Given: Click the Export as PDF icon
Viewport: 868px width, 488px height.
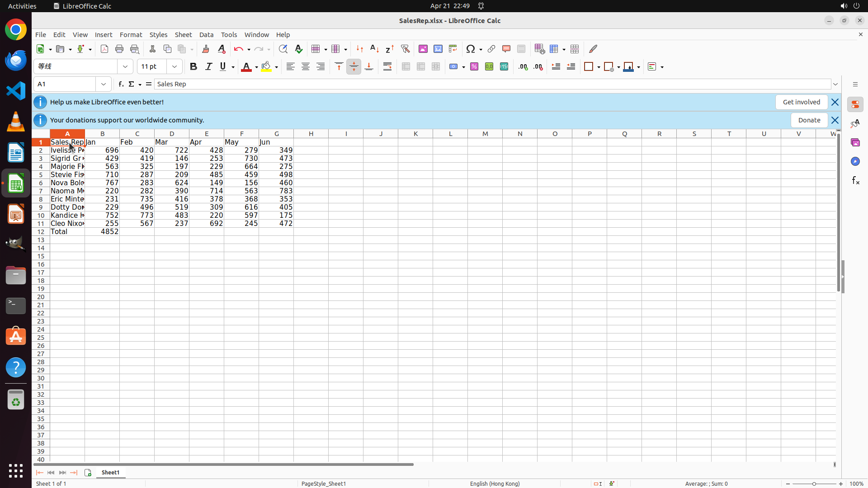Looking at the screenshot, I should (x=104, y=49).
